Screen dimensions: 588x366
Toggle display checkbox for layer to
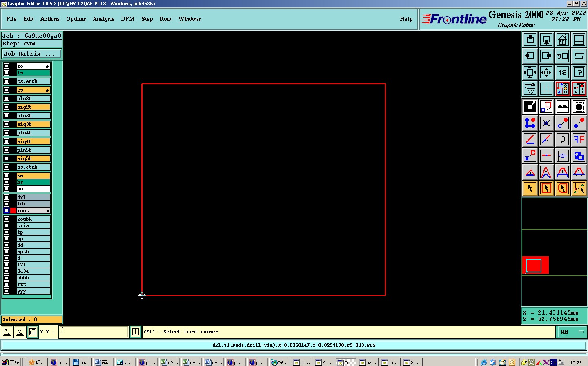(x=7, y=66)
